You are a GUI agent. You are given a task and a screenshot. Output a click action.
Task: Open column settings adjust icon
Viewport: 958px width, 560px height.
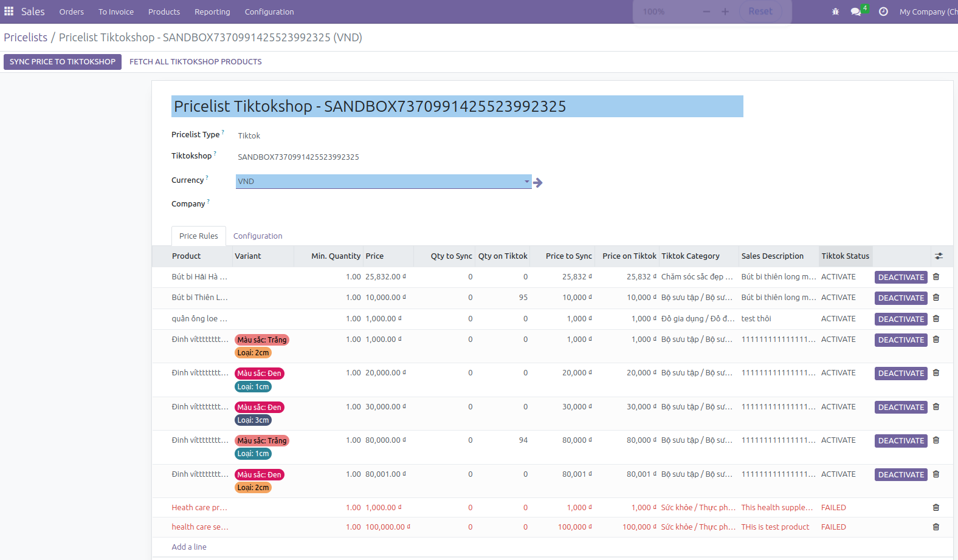[939, 256]
